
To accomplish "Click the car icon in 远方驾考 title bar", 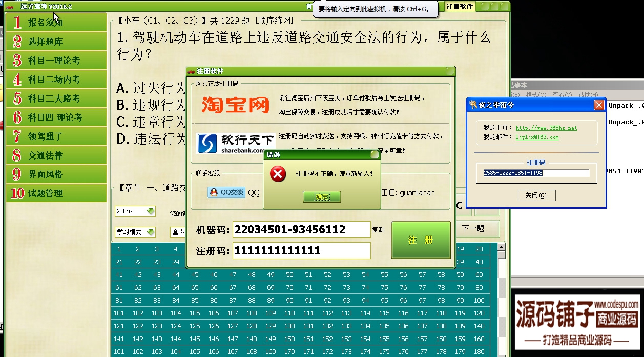I will (x=10, y=6).
